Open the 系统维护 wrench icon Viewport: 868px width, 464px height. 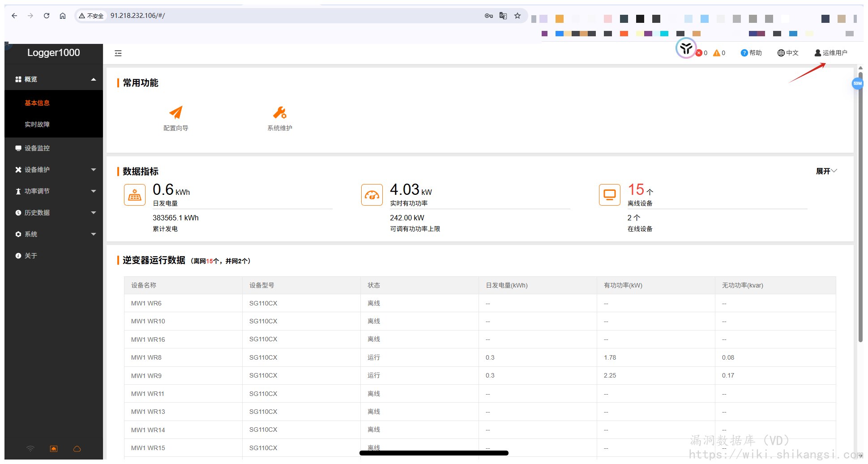280,112
